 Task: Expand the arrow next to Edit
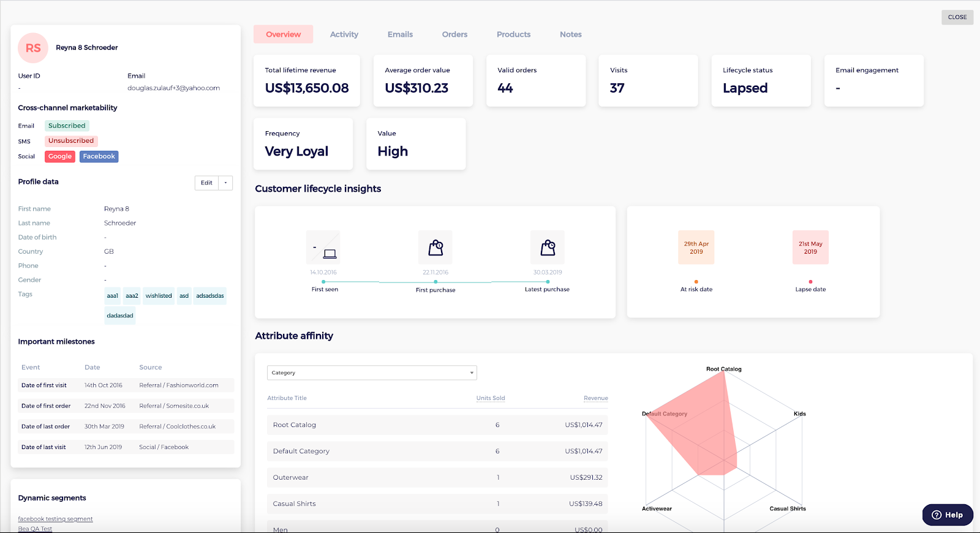click(225, 183)
